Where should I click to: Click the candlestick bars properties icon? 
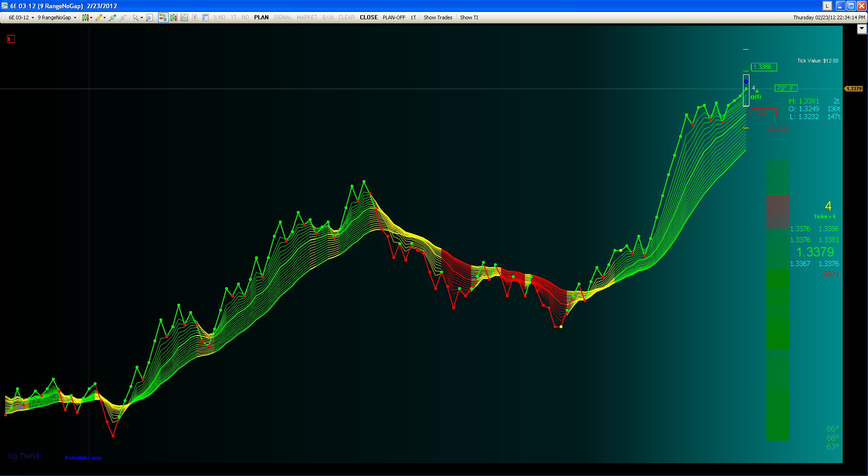174,17
